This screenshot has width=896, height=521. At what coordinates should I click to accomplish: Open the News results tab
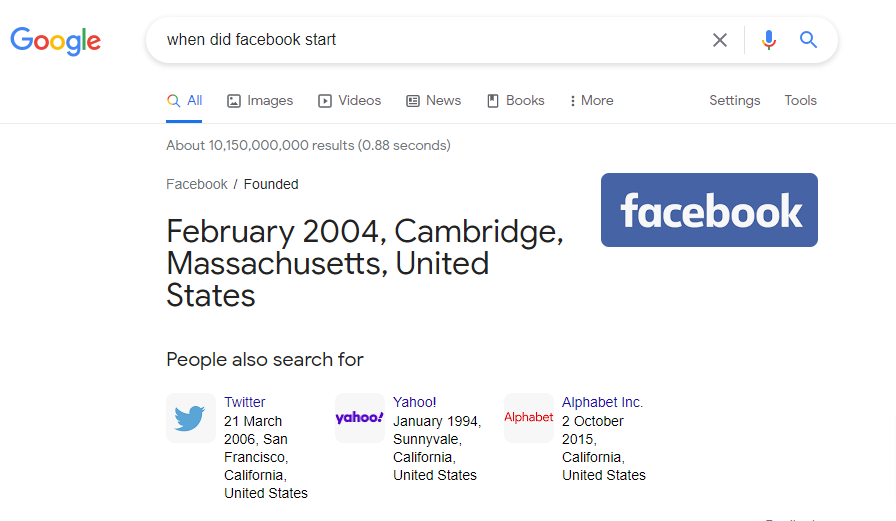(433, 101)
